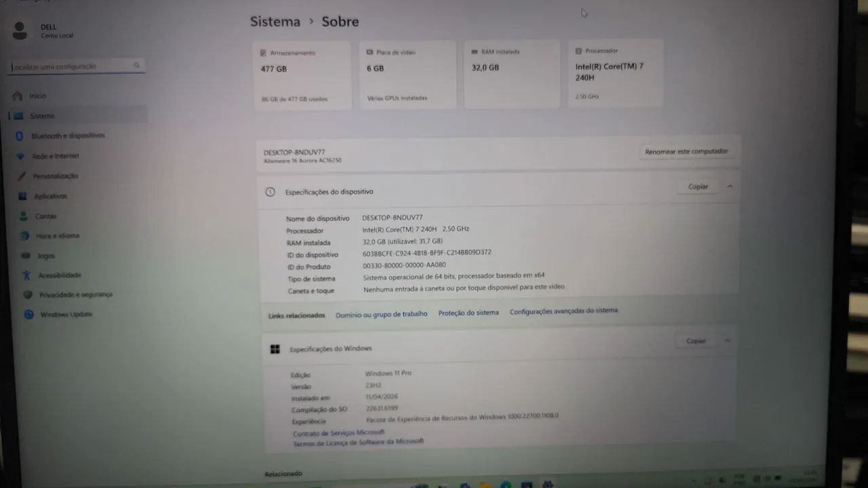868x488 pixels.
Task: Select the Windows 11 Pro edition value
Action: pos(388,373)
